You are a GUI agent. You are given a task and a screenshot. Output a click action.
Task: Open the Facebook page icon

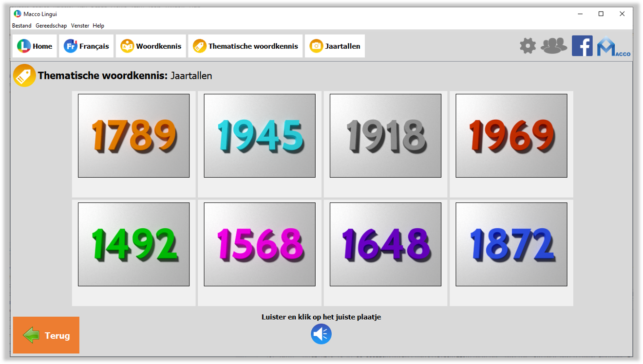(582, 46)
